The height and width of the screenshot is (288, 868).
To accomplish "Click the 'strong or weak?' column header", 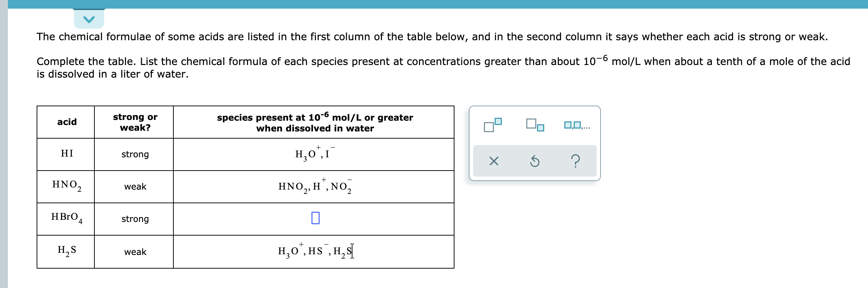I will tap(135, 122).
